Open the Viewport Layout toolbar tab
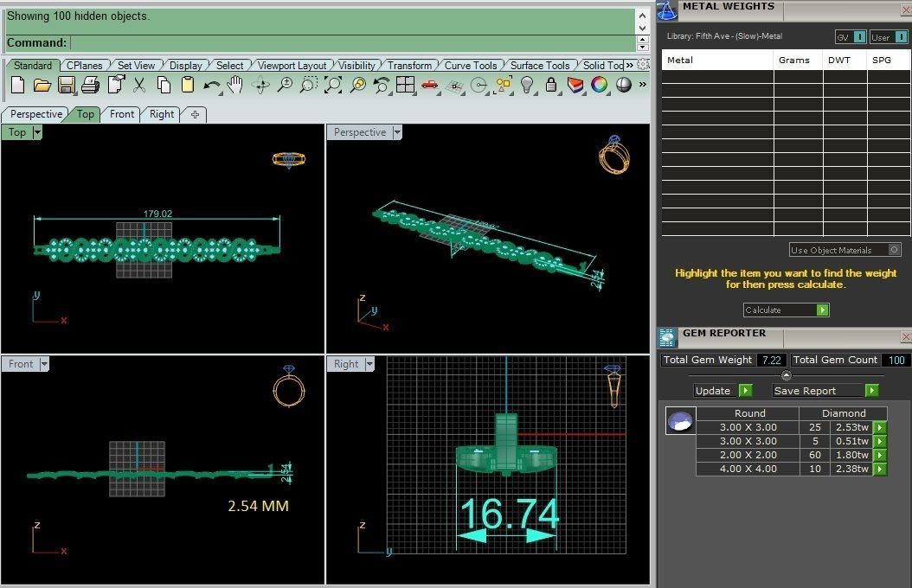Screen dimensions: 912x588 [292, 66]
